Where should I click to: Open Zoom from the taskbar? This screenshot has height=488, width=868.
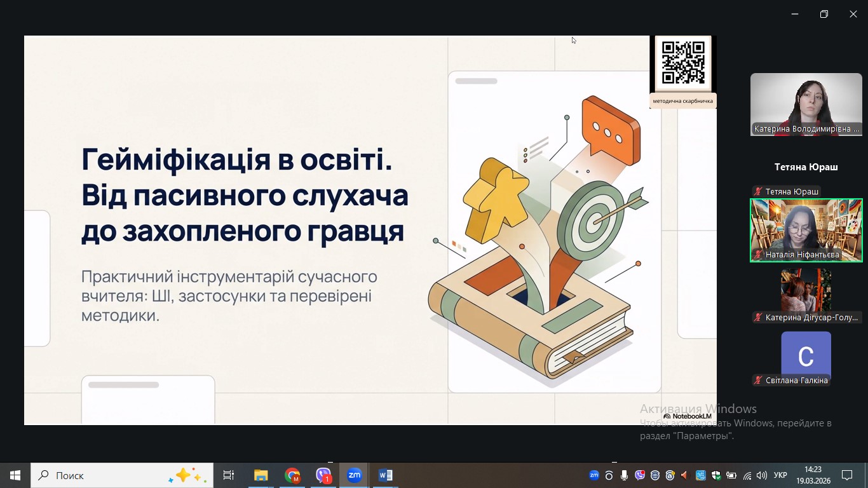coord(354,475)
